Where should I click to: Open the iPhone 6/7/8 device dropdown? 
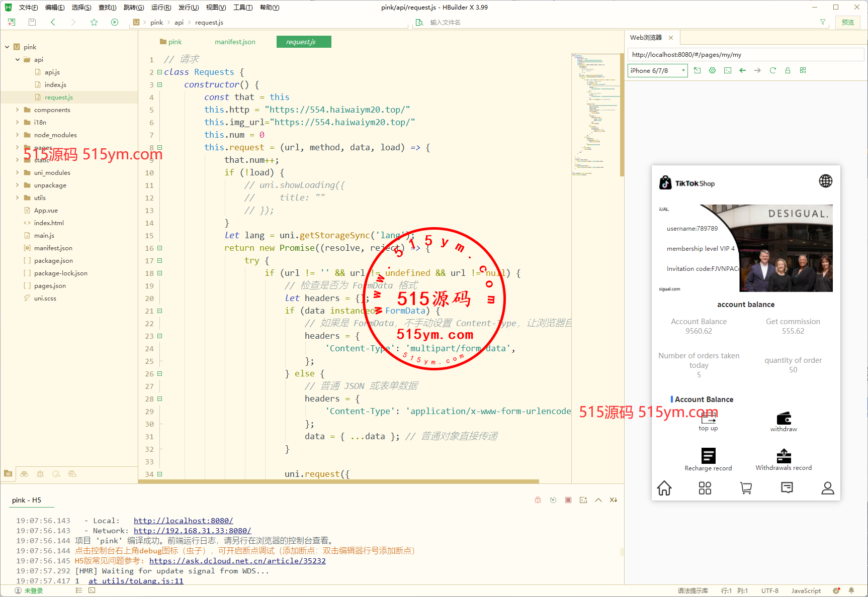pyautogui.click(x=657, y=70)
